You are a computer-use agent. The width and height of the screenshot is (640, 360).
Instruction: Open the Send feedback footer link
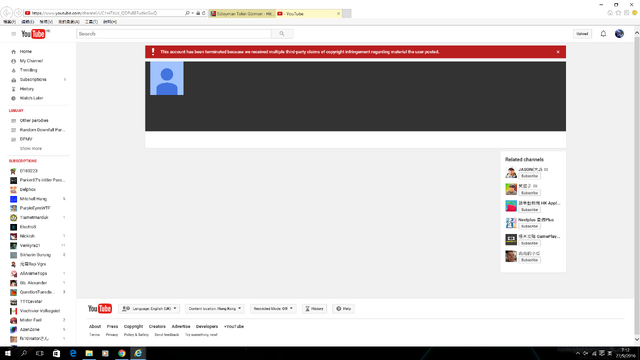click(x=167, y=335)
